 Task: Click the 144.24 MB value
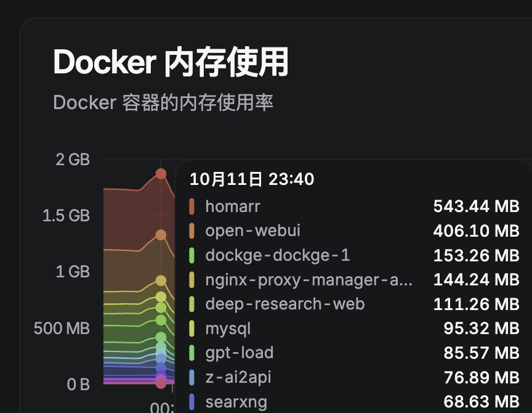[477, 280]
